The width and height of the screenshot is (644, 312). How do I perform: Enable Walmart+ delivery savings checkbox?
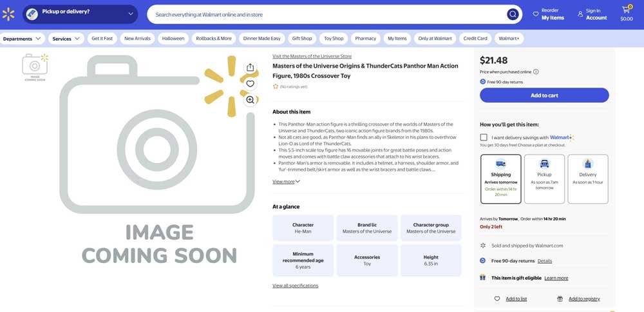(x=484, y=137)
